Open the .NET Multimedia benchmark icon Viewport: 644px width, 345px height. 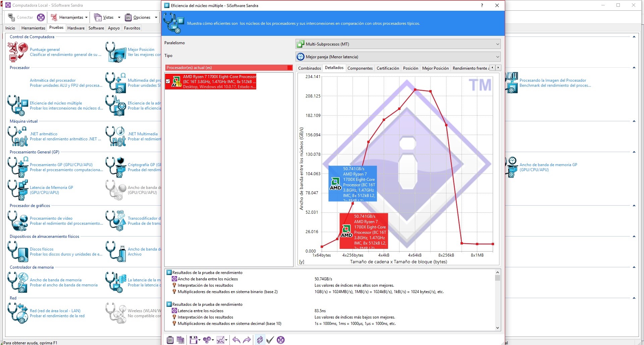pyautogui.click(x=116, y=136)
